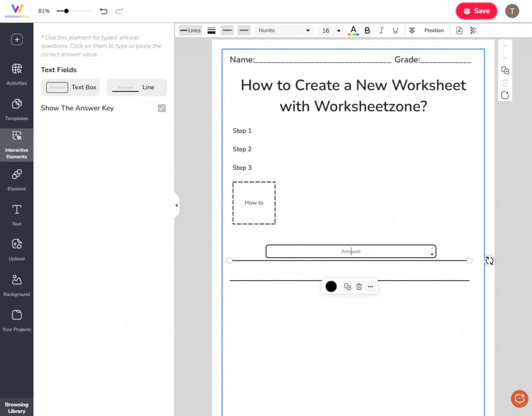Open the Text panel in sidebar
This screenshot has height=416, width=532.
click(x=17, y=215)
